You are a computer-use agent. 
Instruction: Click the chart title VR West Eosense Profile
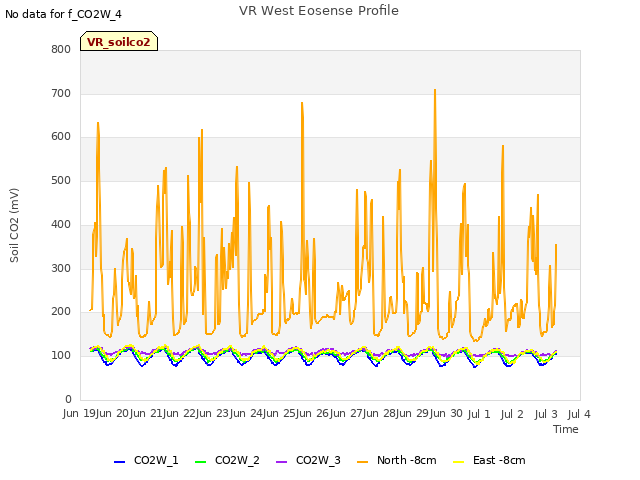(x=319, y=11)
